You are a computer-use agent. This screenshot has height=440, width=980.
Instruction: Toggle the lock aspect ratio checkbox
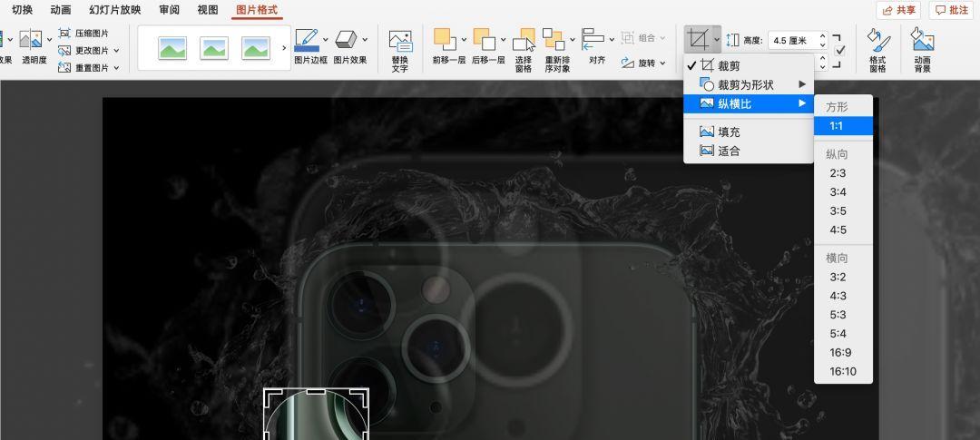[840, 51]
